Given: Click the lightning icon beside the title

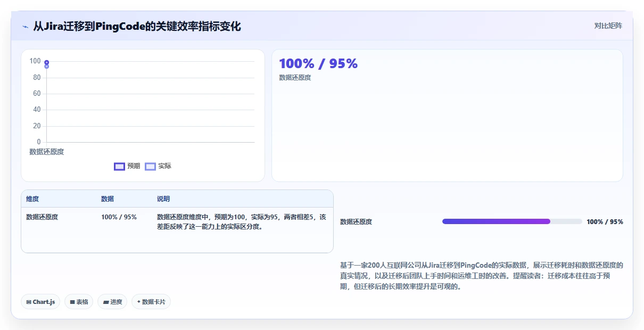Looking at the screenshot, I should (x=25, y=26).
